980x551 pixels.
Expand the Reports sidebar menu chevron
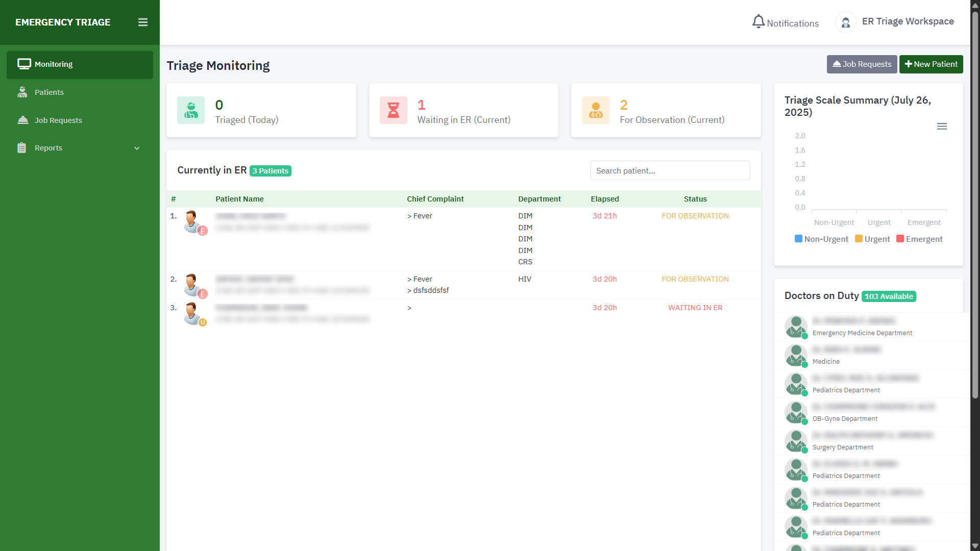[137, 148]
